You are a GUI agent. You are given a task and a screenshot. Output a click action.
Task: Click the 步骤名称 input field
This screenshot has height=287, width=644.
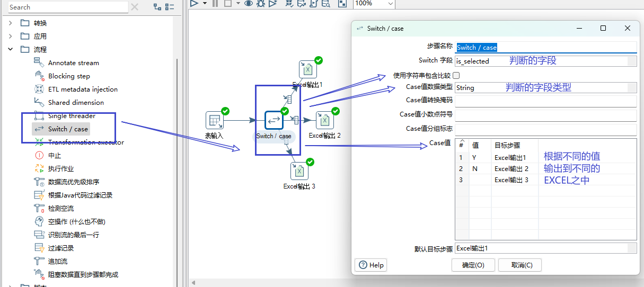(x=546, y=48)
